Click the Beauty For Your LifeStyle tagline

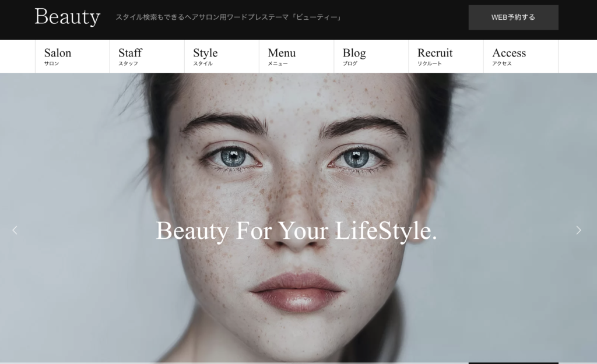pos(298,231)
